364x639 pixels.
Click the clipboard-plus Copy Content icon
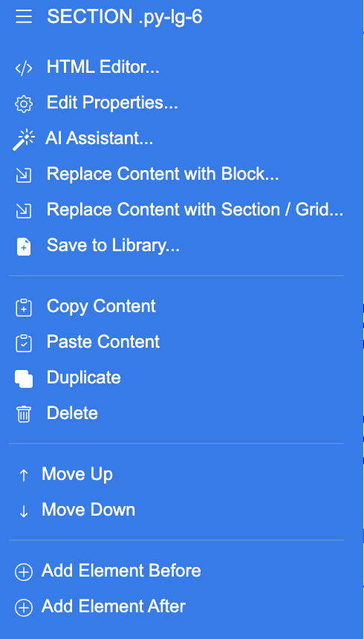[x=24, y=308]
